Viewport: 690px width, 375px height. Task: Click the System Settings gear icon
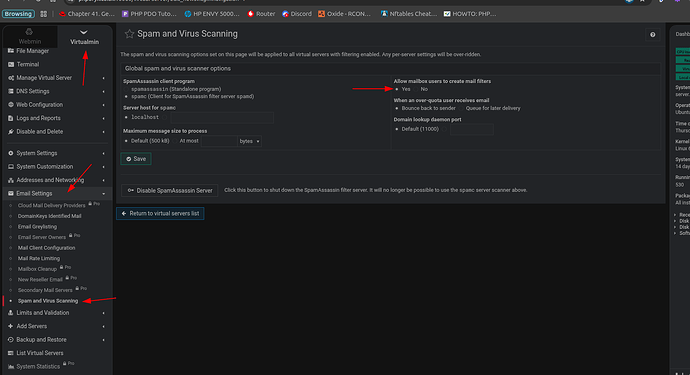coord(11,153)
